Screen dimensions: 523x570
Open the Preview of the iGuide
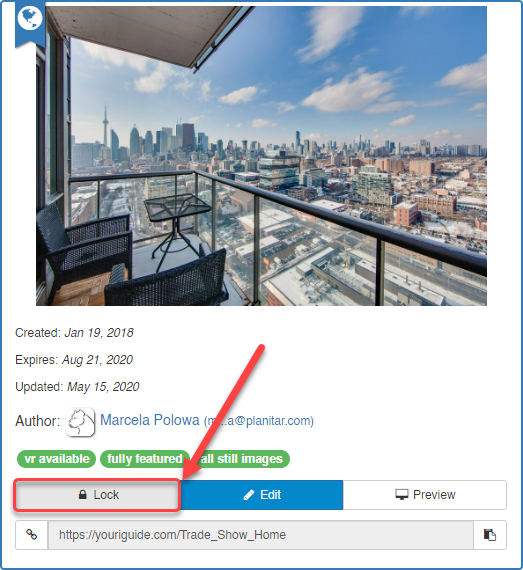tap(425, 495)
